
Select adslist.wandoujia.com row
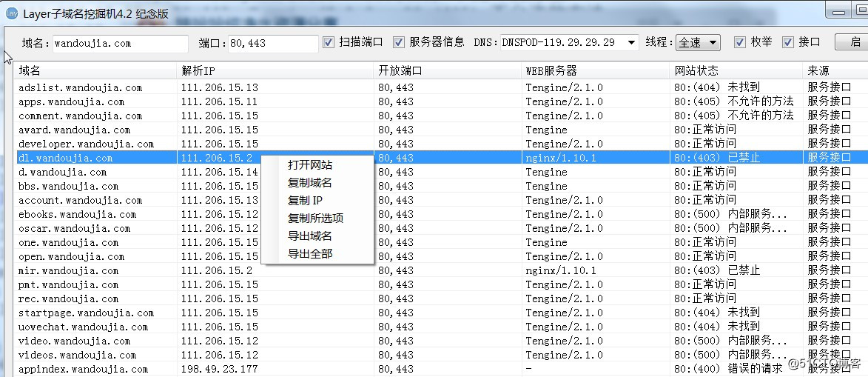click(441, 87)
